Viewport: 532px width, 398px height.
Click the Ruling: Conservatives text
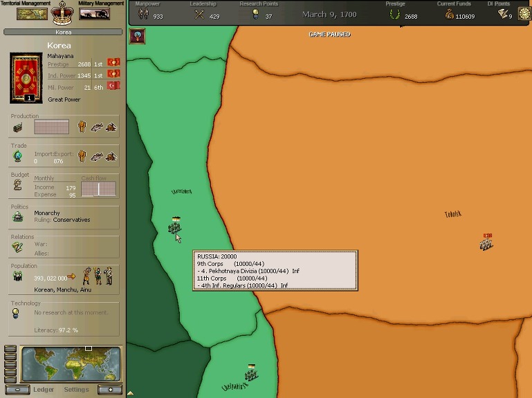coord(62,220)
